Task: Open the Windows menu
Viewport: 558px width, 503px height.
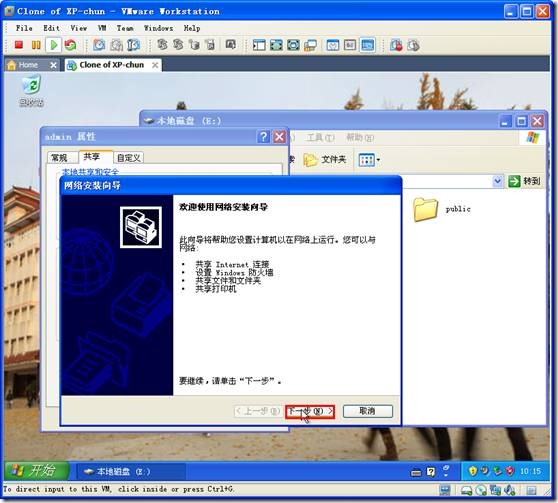Action: pos(158,28)
